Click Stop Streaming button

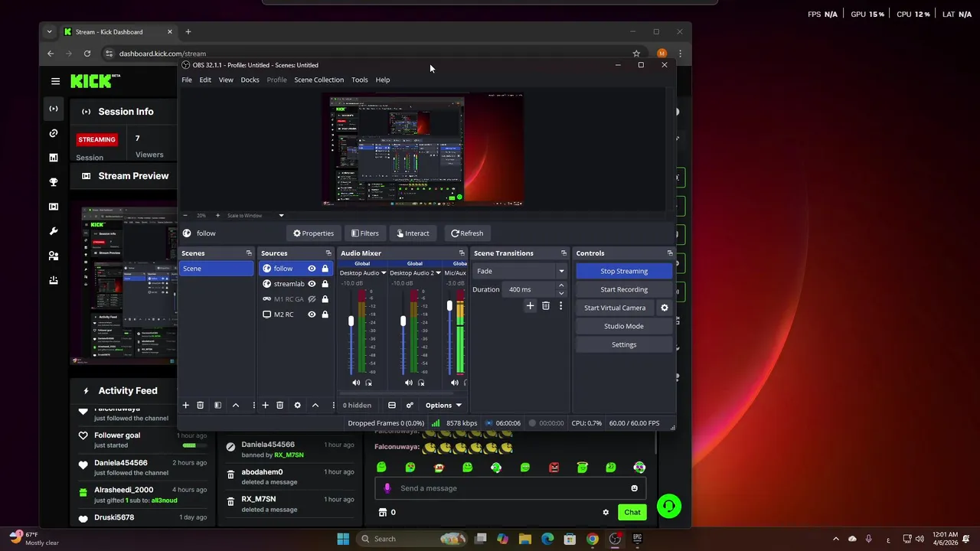pyautogui.click(x=624, y=271)
